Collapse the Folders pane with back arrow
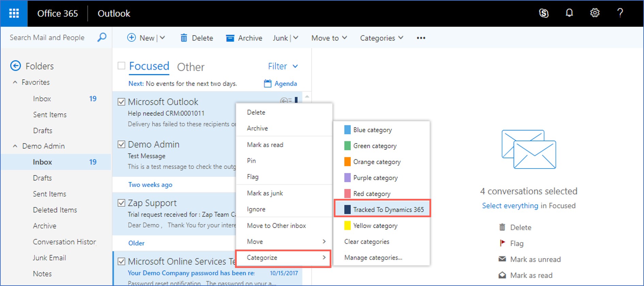644x286 pixels. (x=16, y=66)
